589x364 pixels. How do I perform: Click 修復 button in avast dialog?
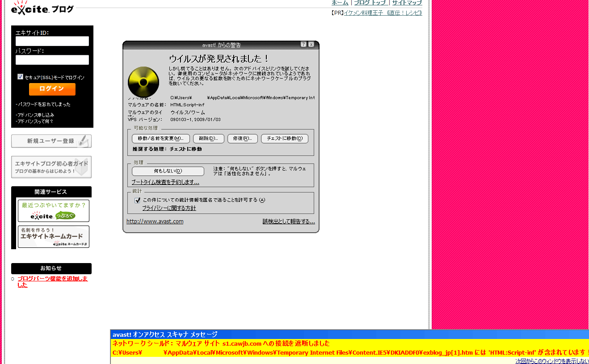[x=243, y=138]
